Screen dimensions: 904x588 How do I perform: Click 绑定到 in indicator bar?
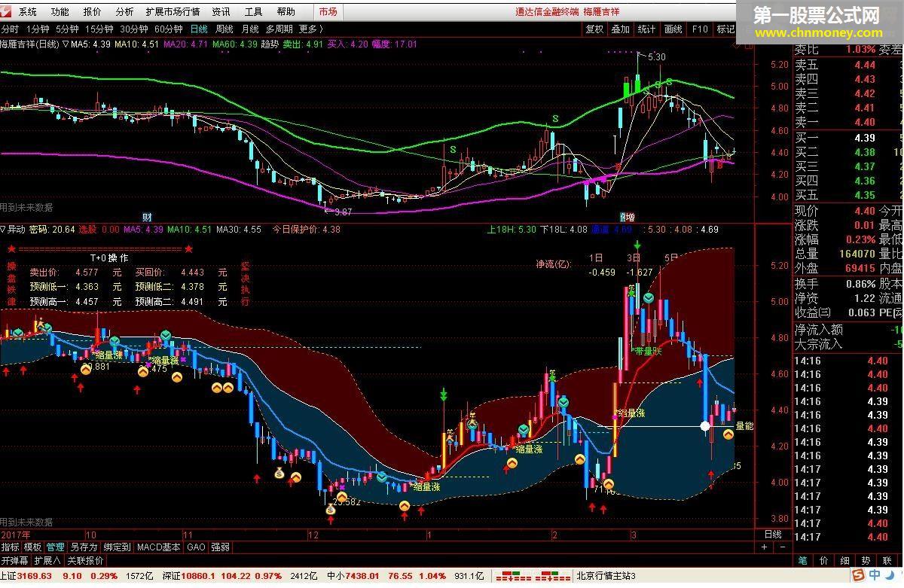117,547
